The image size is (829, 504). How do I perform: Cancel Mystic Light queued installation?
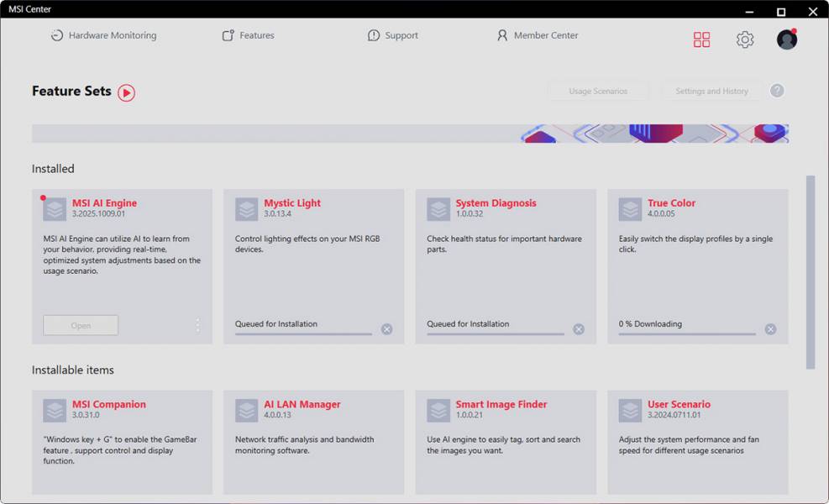[x=386, y=329]
